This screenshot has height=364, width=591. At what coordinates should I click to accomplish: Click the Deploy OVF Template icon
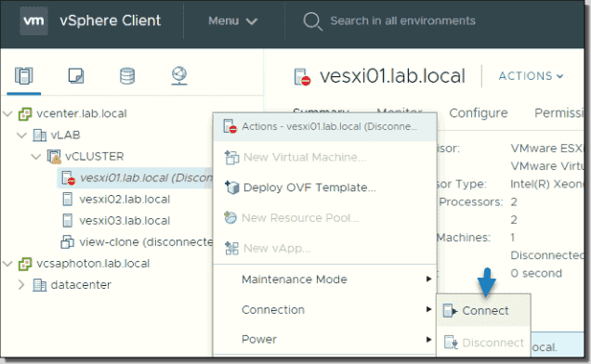(x=231, y=188)
